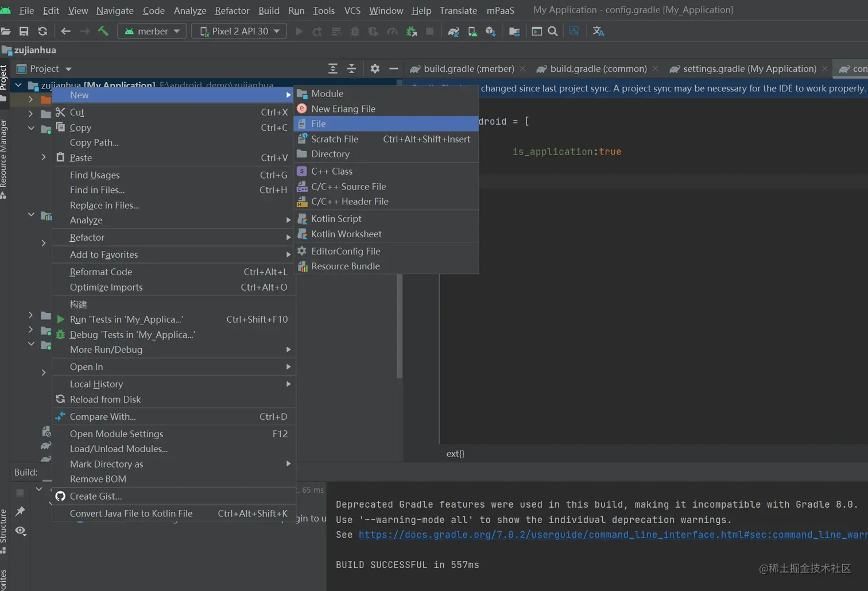
Task: Open the Project view selector dropdown
Action: [45, 68]
